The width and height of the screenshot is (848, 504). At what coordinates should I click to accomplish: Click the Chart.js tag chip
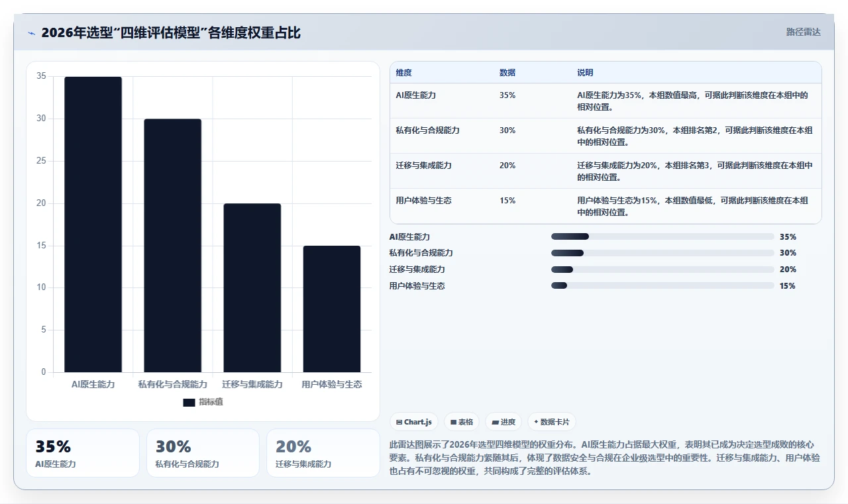point(414,422)
